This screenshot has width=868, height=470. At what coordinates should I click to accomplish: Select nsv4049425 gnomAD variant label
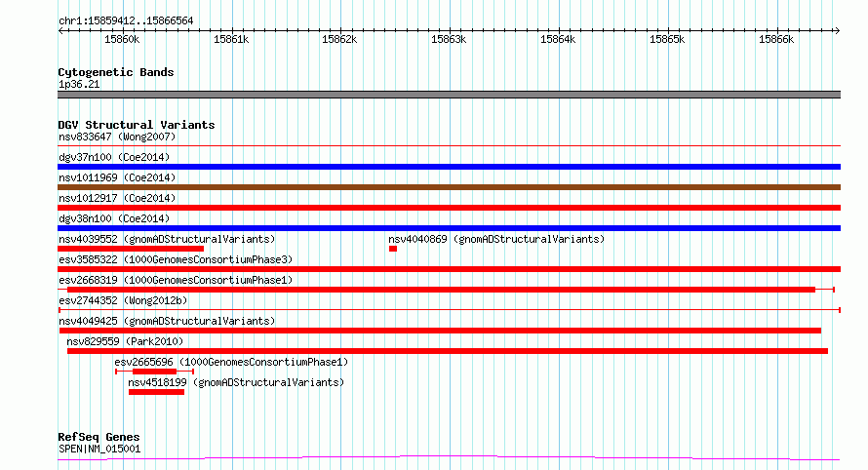pos(167,321)
